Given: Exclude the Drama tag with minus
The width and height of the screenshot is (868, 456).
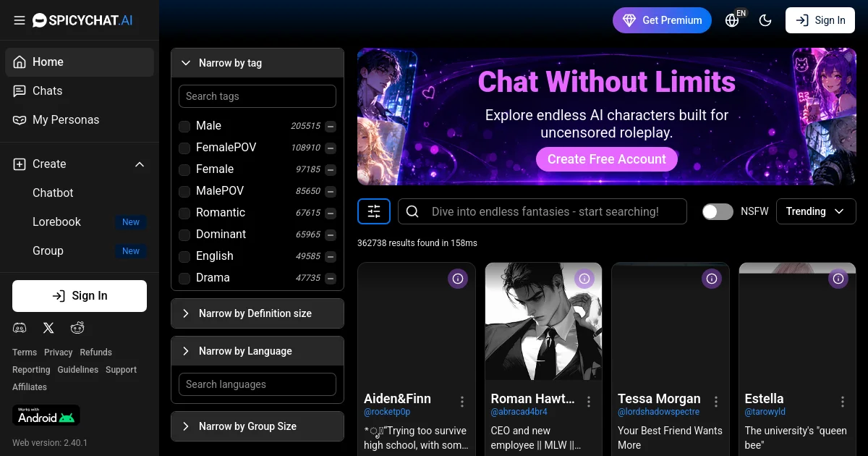Looking at the screenshot, I should click(x=331, y=279).
